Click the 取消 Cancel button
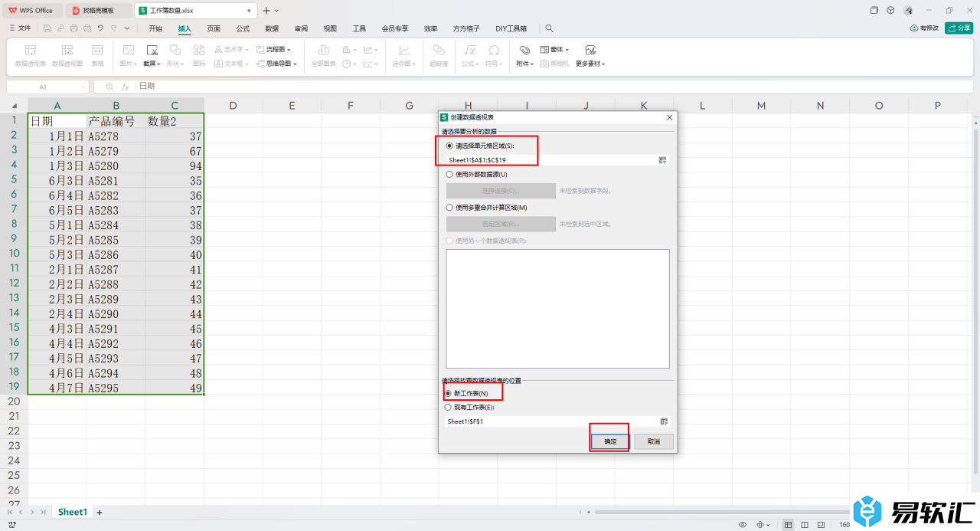The width and height of the screenshot is (980, 531). (x=653, y=441)
